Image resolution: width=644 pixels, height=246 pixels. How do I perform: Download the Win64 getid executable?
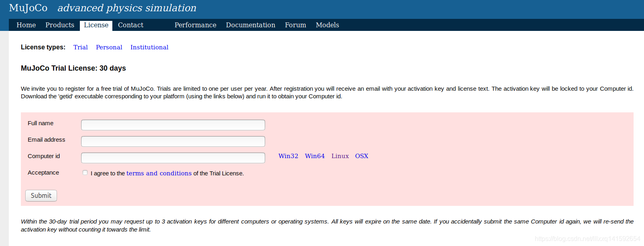[315, 156]
